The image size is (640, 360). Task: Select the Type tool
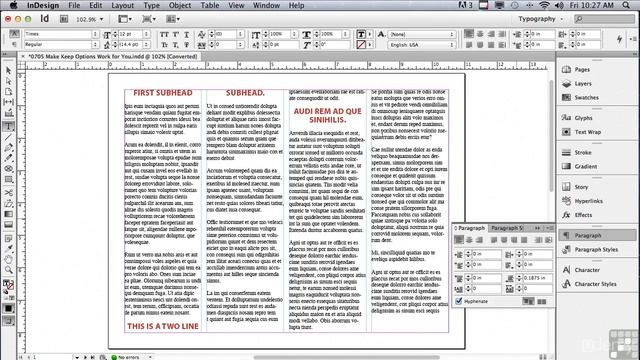[x=9, y=127]
